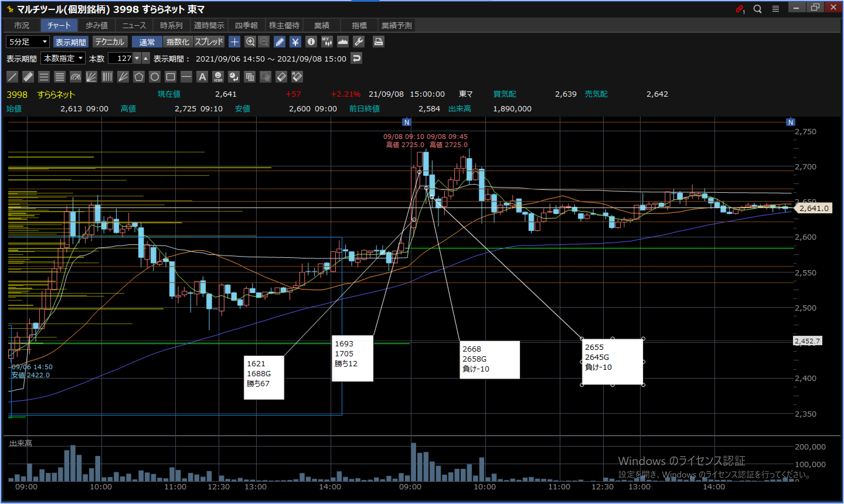Select the text annotation tool
Image resolution: width=844 pixels, height=504 pixels.
click(202, 77)
